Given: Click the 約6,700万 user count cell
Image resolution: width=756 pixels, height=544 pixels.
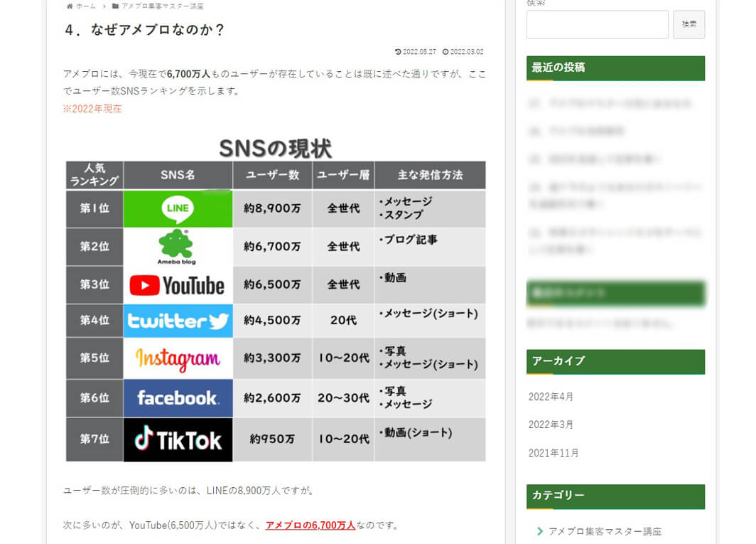Looking at the screenshot, I should pos(272,247).
